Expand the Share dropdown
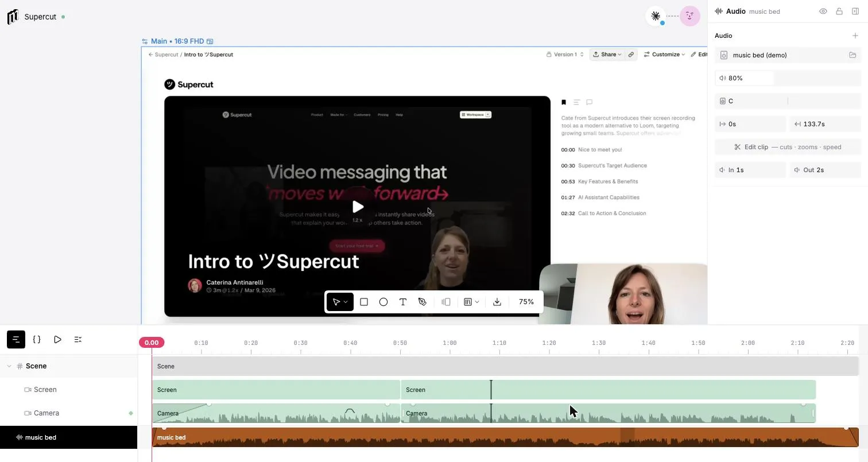 pos(607,55)
